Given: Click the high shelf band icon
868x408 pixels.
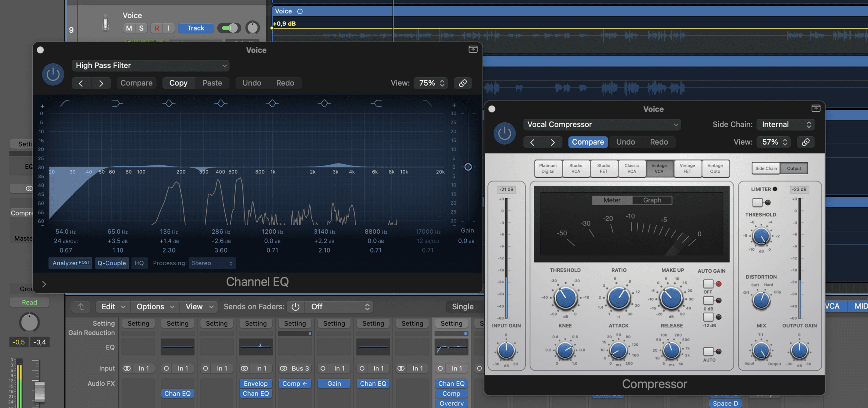Looking at the screenshot, I should [376, 103].
